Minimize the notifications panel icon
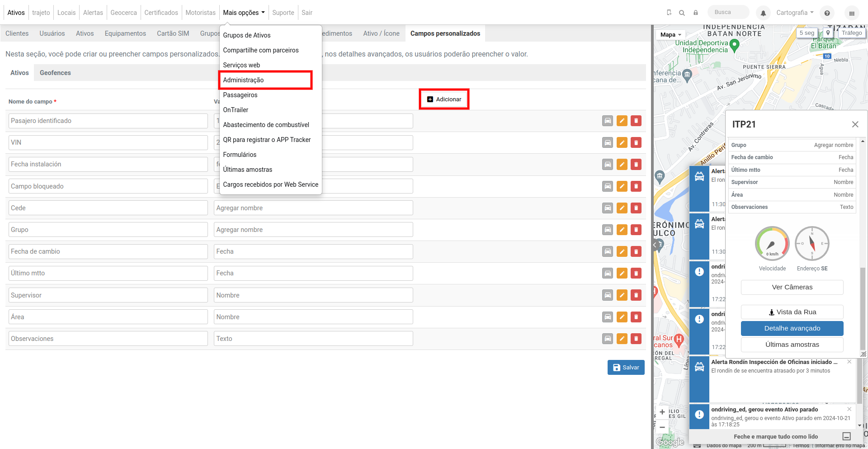 (x=847, y=436)
